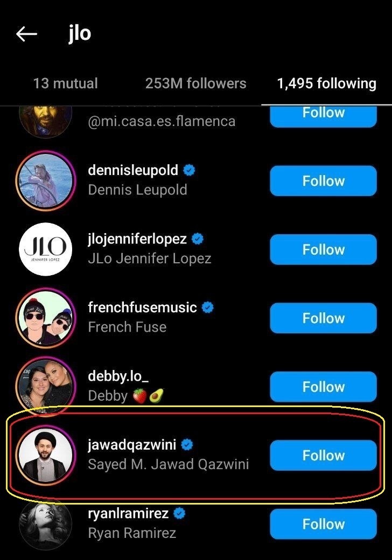Follow dennisleupold
Viewport: 392px width, 560px height.
coord(323,181)
